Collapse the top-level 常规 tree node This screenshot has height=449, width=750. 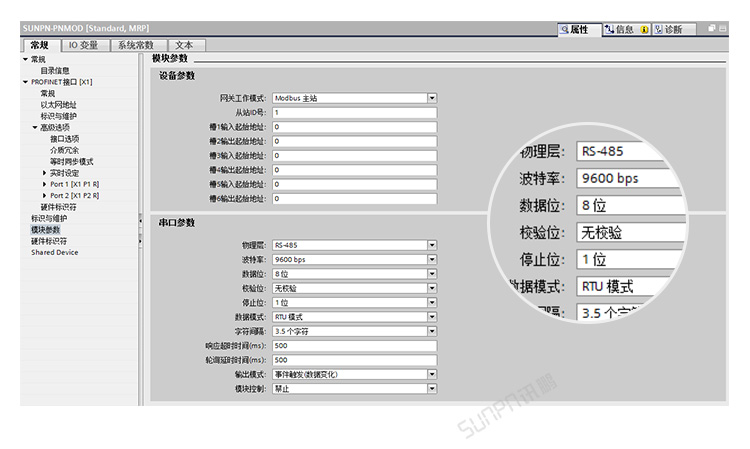click(25, 59)
